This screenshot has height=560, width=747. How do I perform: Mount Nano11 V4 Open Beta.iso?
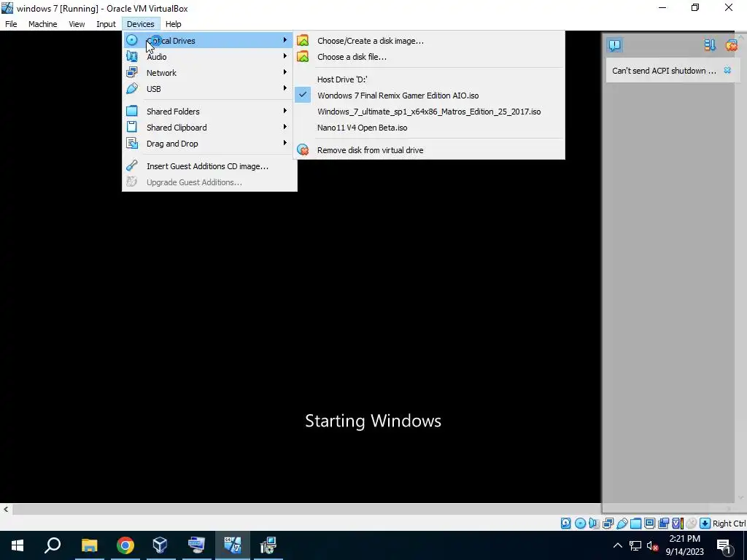coord(429,128)
